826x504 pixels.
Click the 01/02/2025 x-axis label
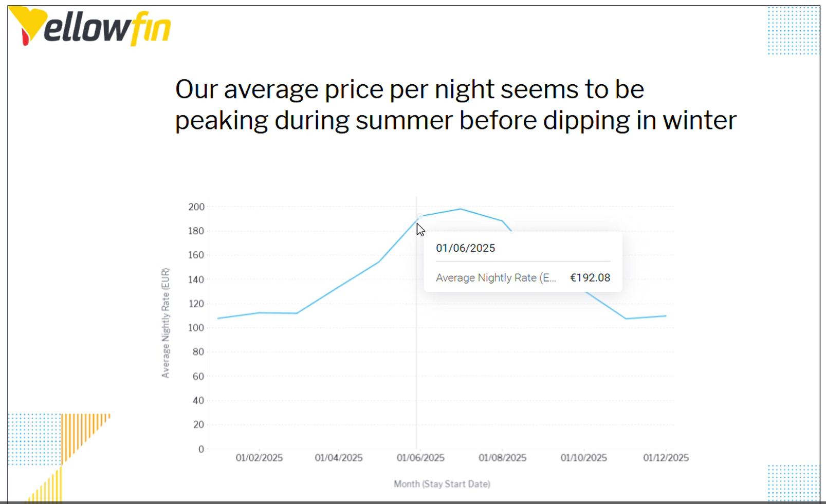259,458
